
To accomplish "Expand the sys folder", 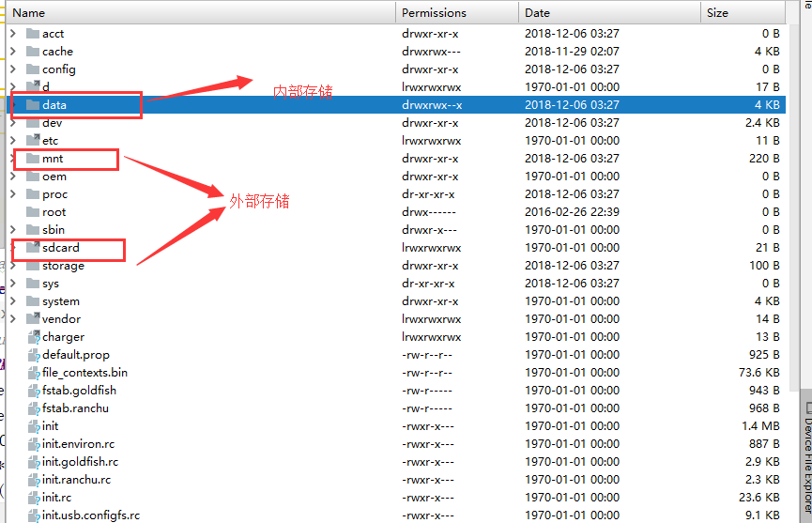I will [13, 284].
